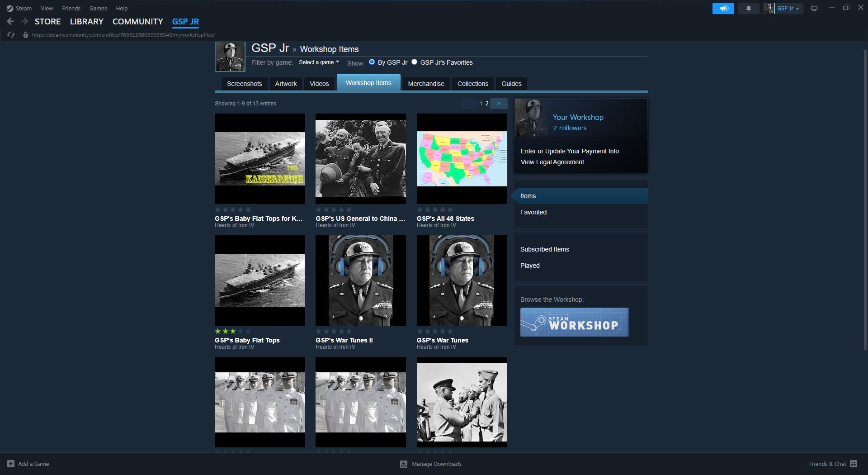Mute sound via the green speaker icon
The height and width of the screenshot is (475, 868).
click(x=723, y=8)
